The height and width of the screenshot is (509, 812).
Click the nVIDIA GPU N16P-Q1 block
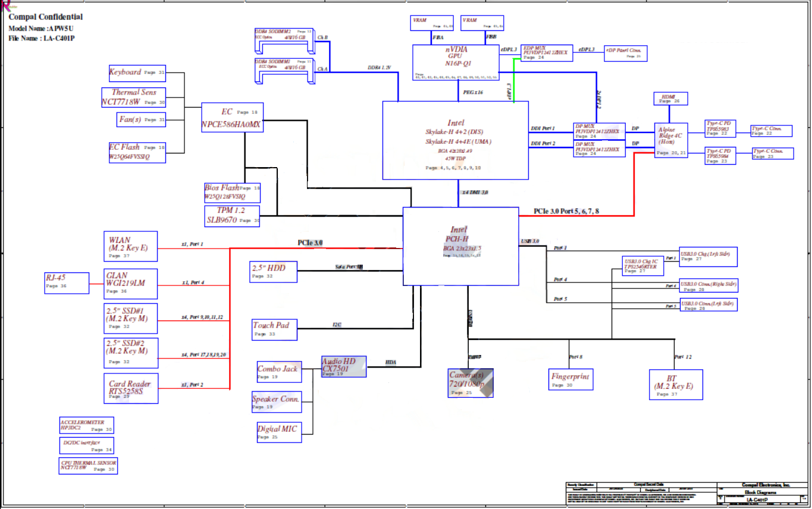(x=456, y=62)
